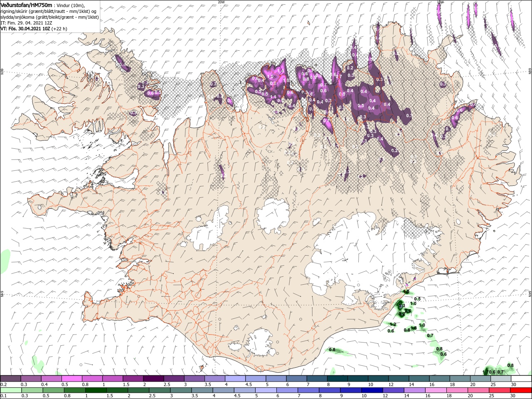Pick the mauve snow swatch labeled 0.3
The width and height of the screenshot is (532, 399).
[31, 379]
